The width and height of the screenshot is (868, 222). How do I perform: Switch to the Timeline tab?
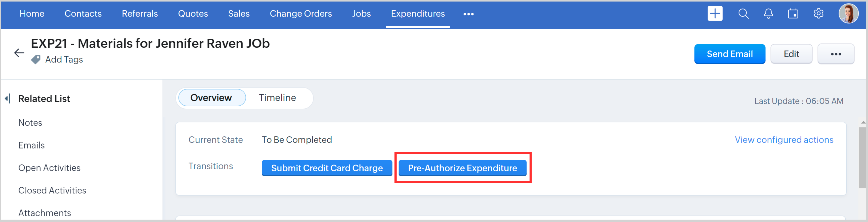[x=277, y=98]
